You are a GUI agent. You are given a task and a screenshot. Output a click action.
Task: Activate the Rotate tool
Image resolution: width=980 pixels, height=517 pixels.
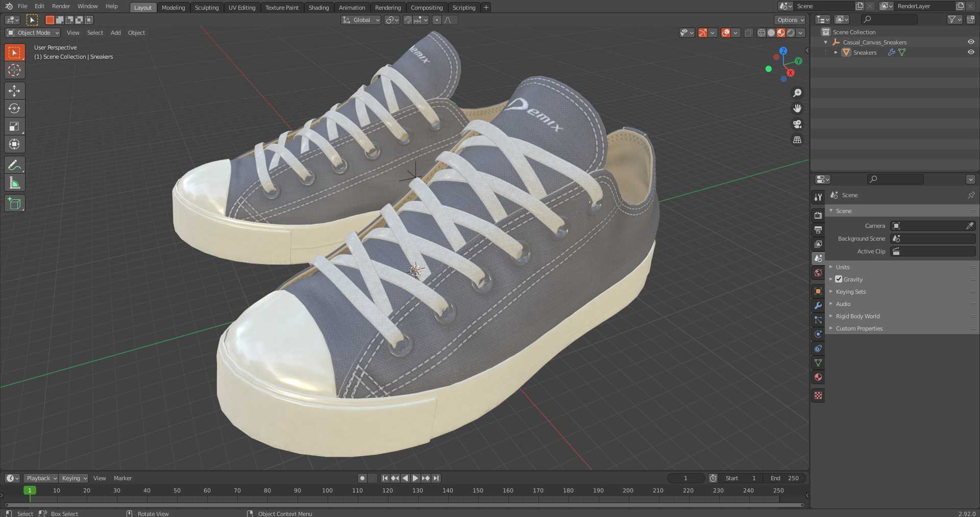click(14, 108)
